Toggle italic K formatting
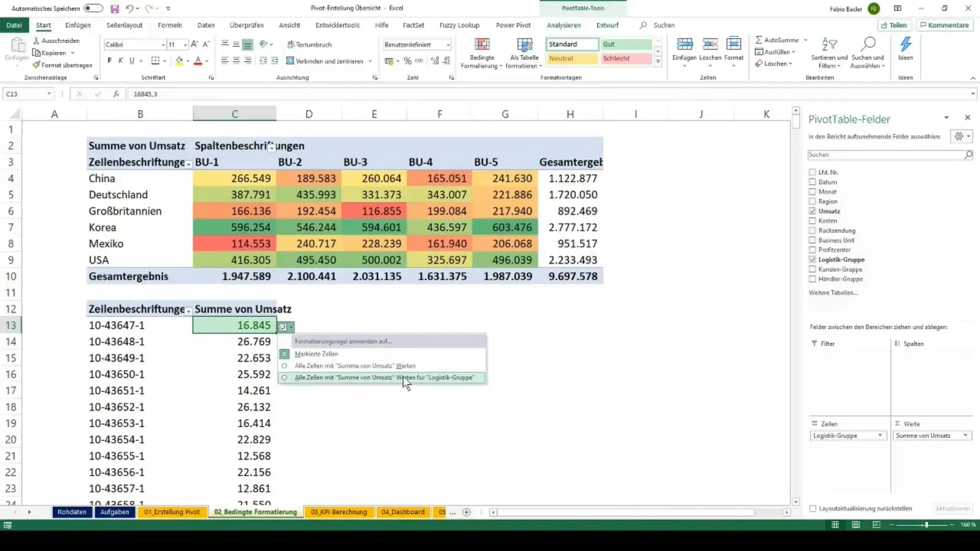This screenshot has width=980, height=551. pyautogui.click(x=120, y=61)
